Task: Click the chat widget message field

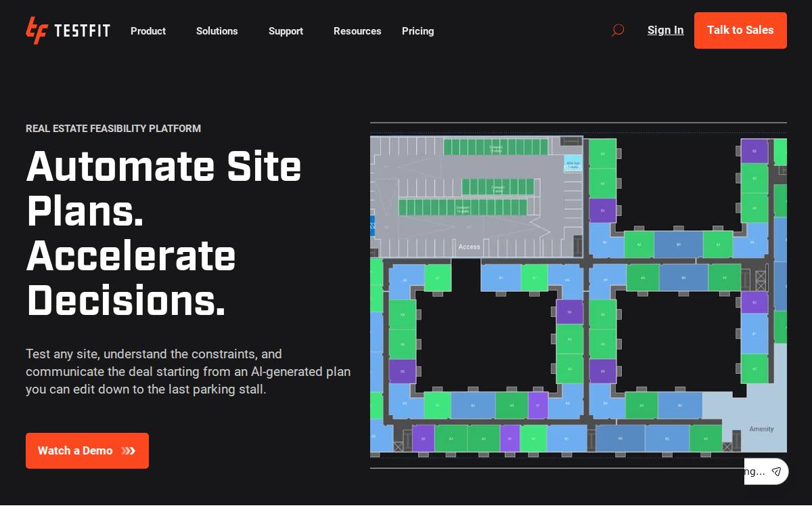Action: click(756, 471)
